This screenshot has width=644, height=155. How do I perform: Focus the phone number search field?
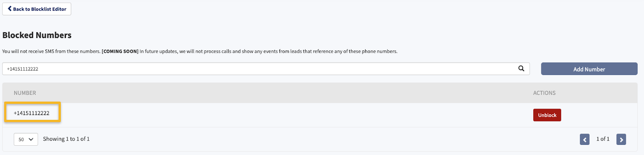(266, 69)
